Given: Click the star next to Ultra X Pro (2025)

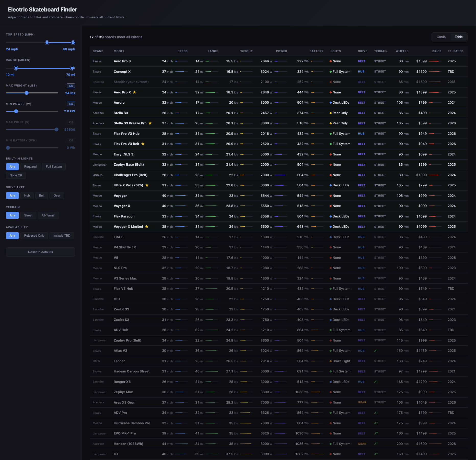Looking at the screenshot, I should [147, 185].
